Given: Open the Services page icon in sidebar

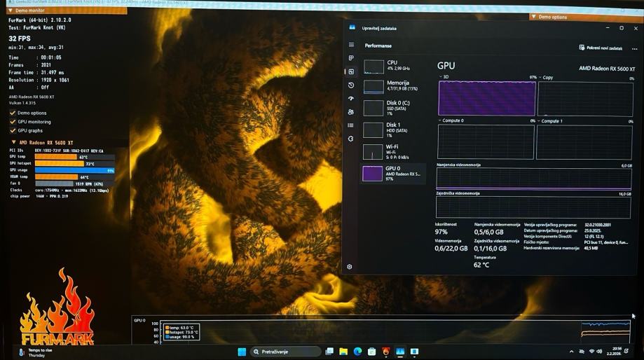Looking at the screenshot, I should [350, 139].
